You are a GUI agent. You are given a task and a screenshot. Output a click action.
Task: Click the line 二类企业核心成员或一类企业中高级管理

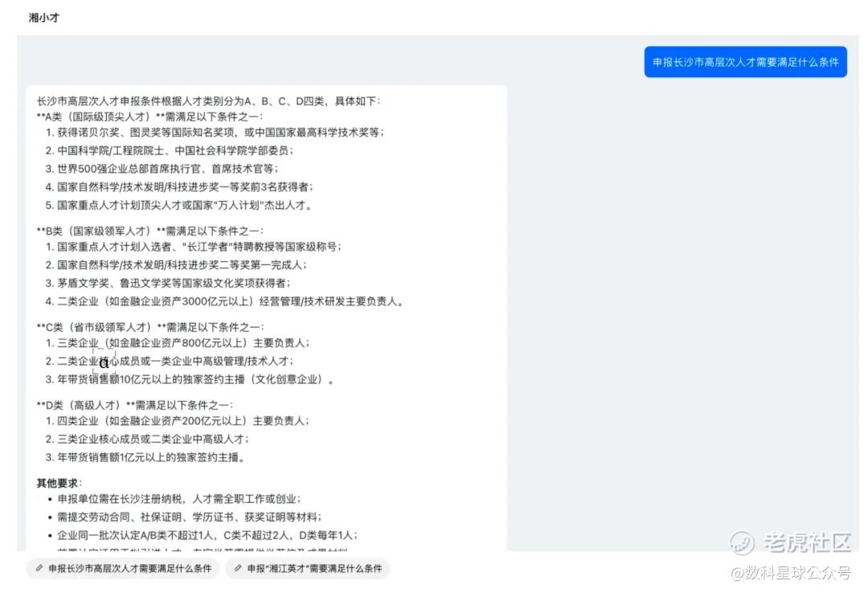pos(170,362)
